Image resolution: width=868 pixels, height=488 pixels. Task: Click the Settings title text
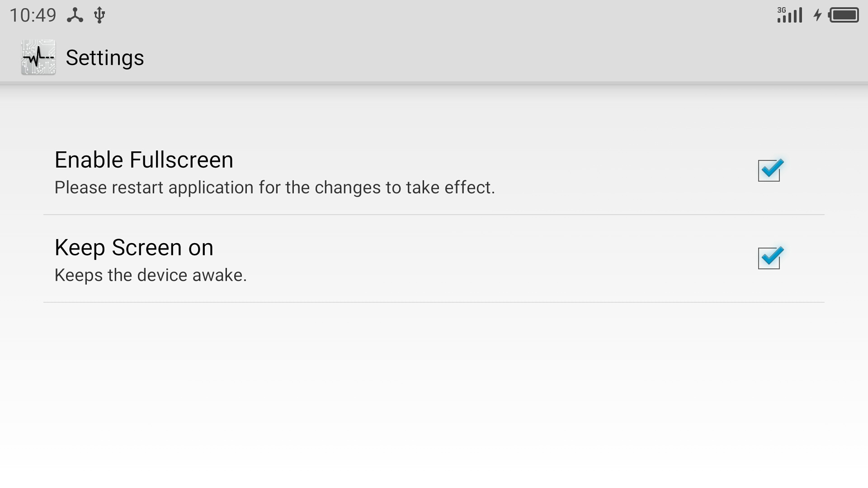pyautogui.click(x=105, y=57)
